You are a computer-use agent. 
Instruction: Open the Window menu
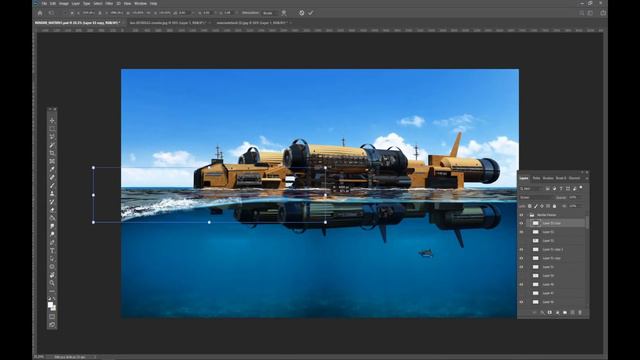140,3
